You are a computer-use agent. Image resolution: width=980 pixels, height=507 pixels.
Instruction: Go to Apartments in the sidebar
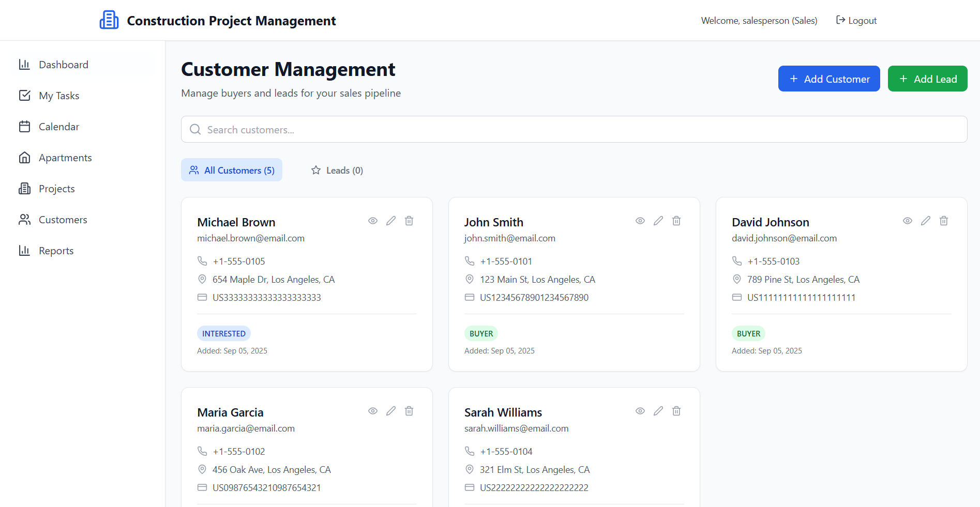coord(65,158)
